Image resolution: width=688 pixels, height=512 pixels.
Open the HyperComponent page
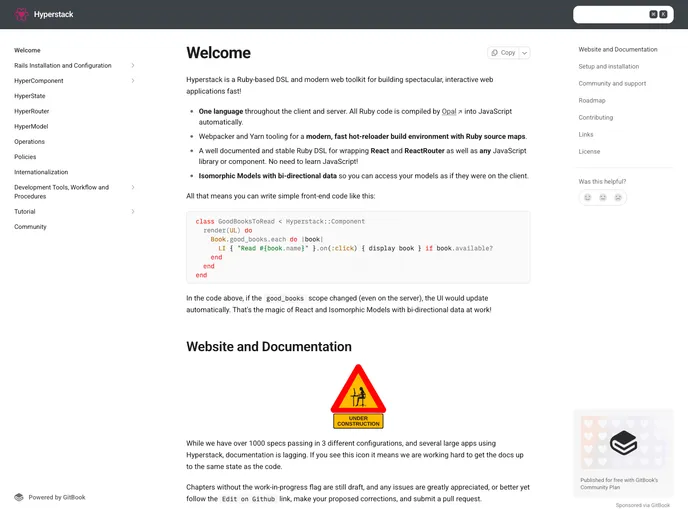pyautogui.click(x=39, y=81)
